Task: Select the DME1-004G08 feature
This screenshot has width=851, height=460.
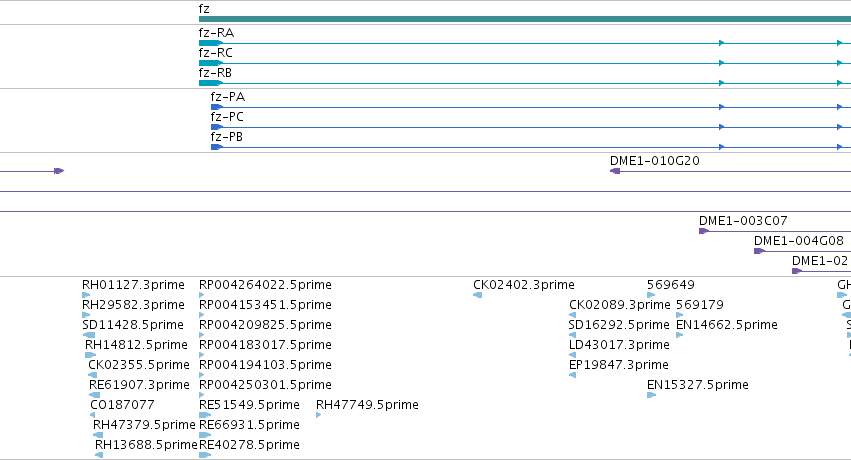Action: 803,251
